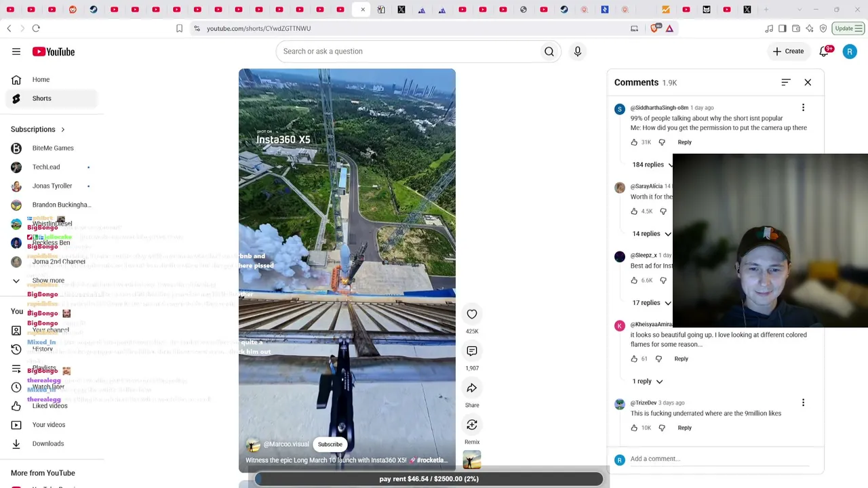Like the Sleepz_x comment
Screen dimensions: 868x488
(634, 281)
